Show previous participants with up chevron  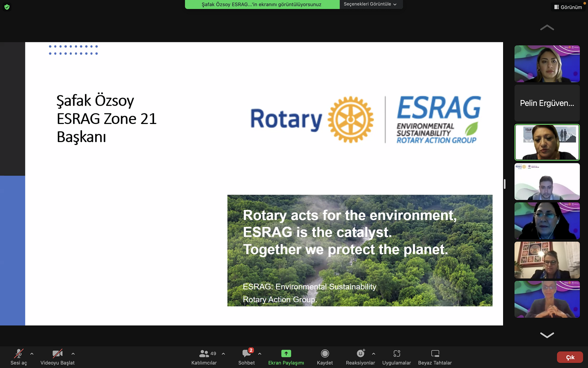click(x=547, y=28)
